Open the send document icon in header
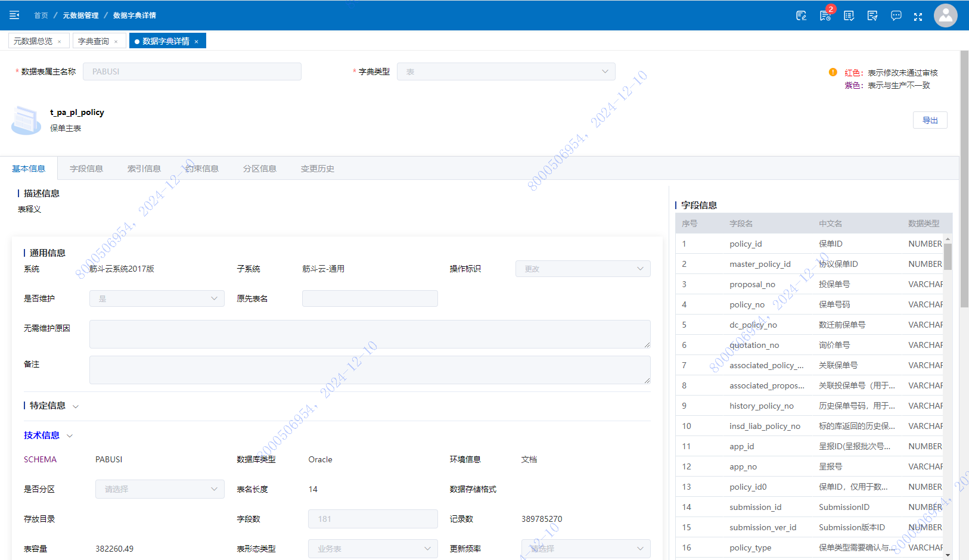Viewport: 969px width, 560px height. point(872,16)
